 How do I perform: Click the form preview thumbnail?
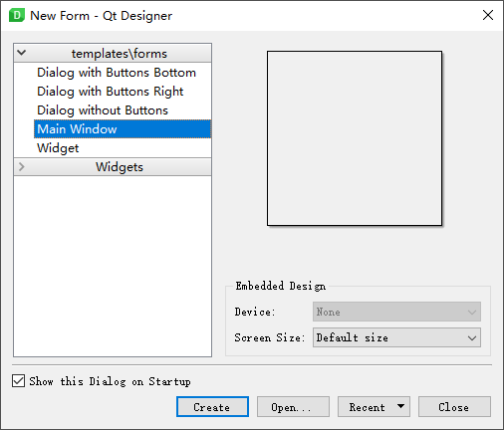click(355, 138)
